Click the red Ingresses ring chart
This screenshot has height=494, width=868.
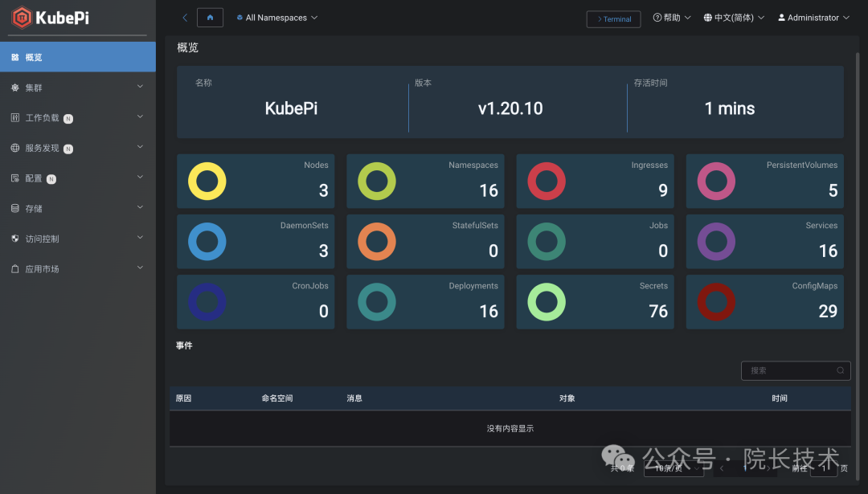coord(547,181)
